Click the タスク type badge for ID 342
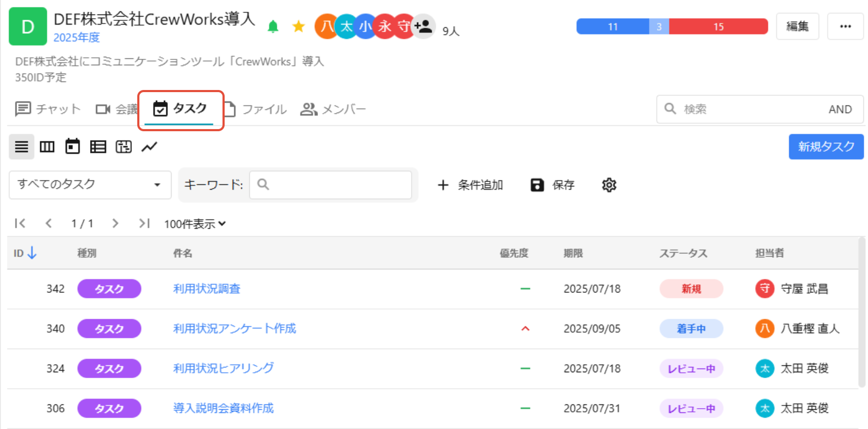The image size is (868, 429). click(109, 289)
